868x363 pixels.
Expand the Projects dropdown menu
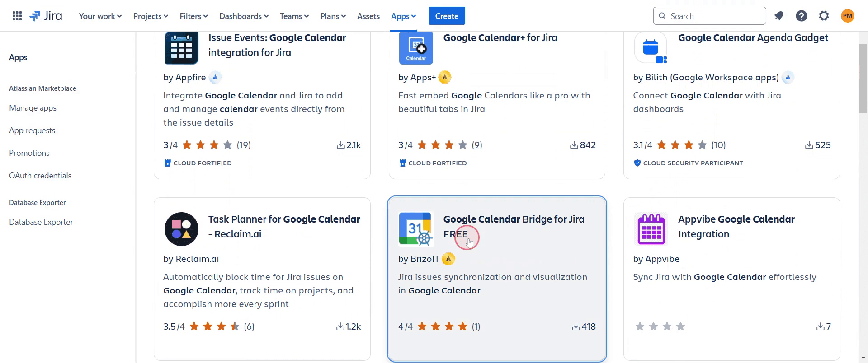point(151,16)
